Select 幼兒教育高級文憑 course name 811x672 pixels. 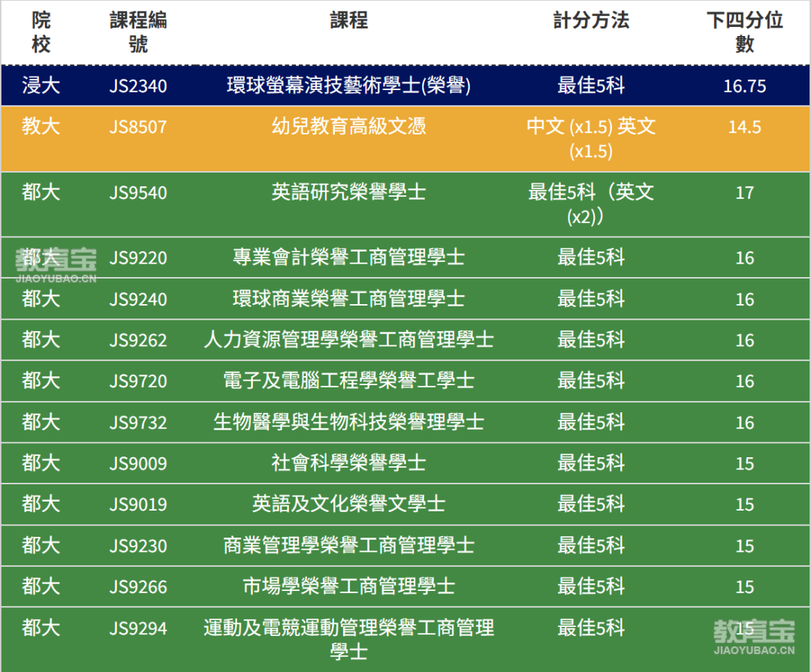click(x=348, y=126)
